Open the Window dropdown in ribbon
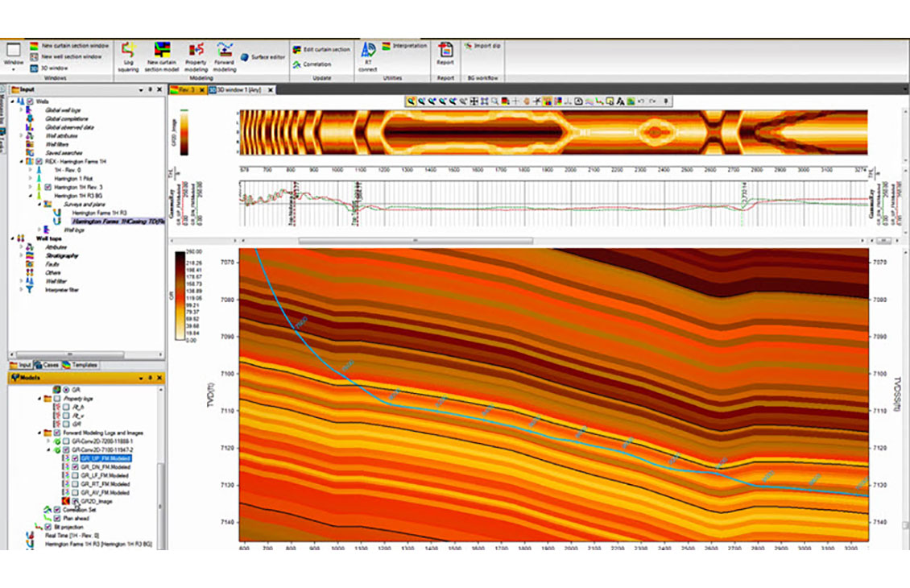 pos(14,56)
